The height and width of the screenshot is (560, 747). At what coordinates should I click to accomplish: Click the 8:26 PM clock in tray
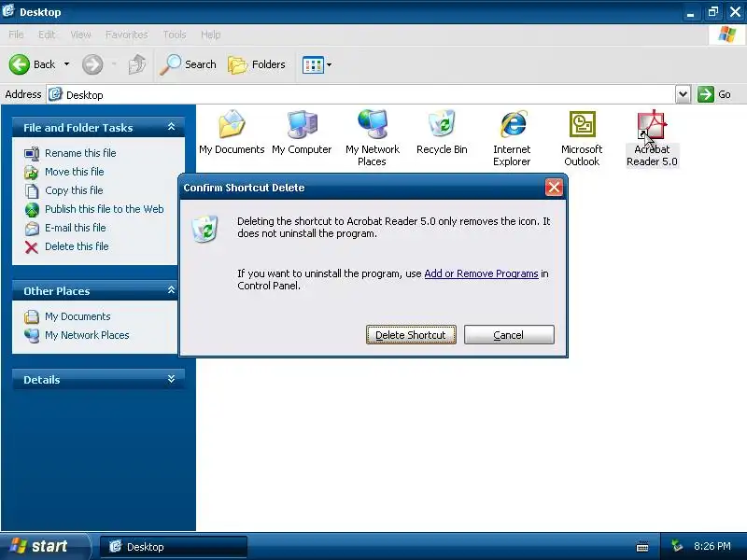click(x=712, y=546)
